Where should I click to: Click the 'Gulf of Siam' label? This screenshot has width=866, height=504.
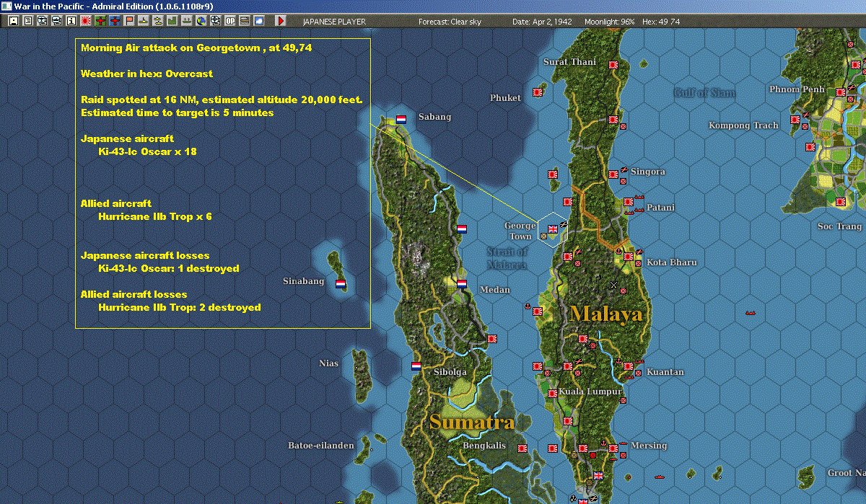click(704, 92)
